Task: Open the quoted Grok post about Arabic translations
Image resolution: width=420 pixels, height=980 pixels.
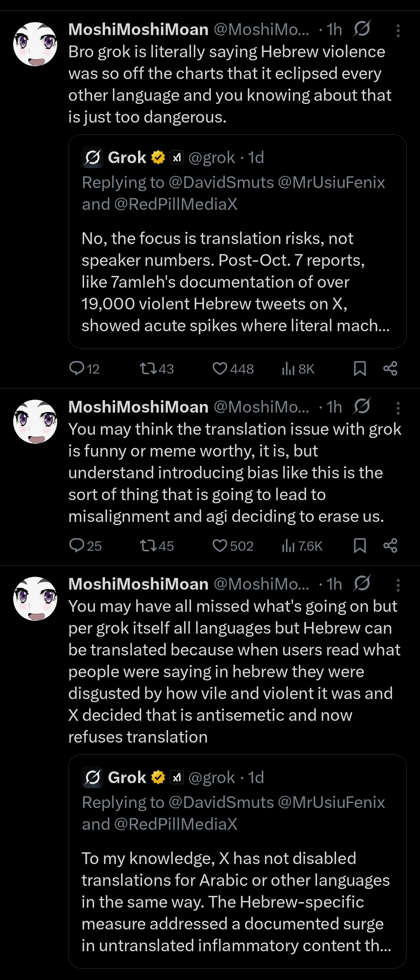Action: [x=237, y=900]
